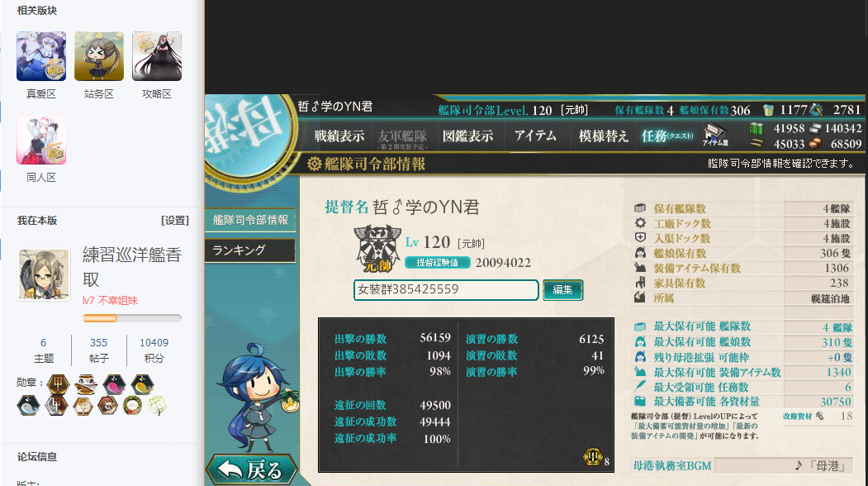The width and height of the screenshot is (868, 486).
Task: Open the アイテム屋 shop icon
Action: coord(715,136)
